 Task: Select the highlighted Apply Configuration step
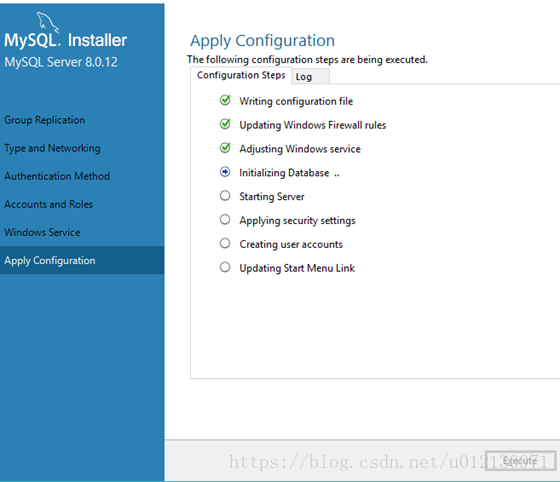(82, 260)
